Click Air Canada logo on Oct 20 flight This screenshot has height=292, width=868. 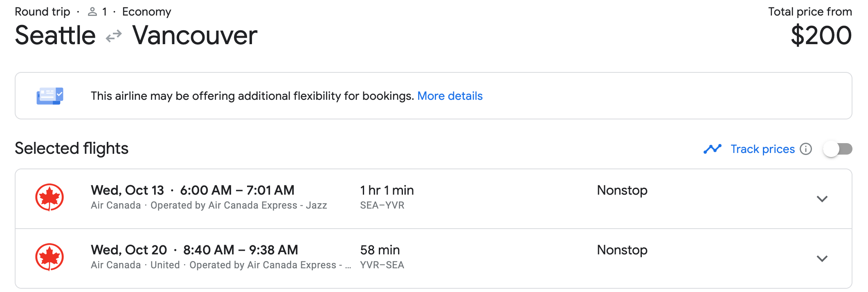(49, 257)
